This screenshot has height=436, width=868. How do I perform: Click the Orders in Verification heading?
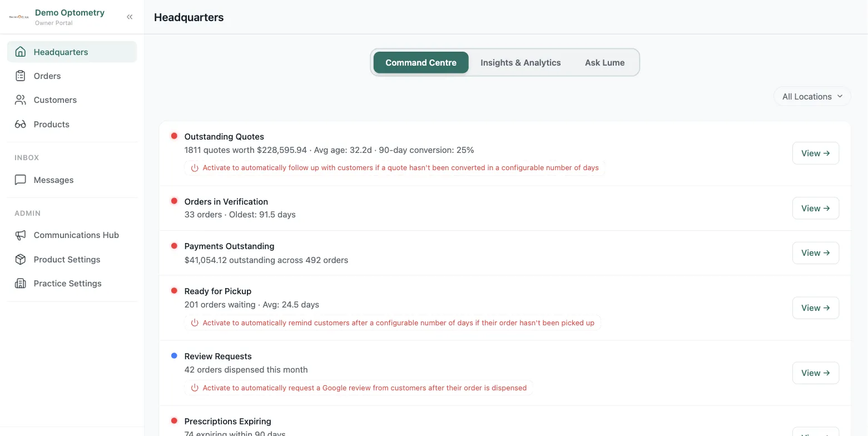(226, 202)
